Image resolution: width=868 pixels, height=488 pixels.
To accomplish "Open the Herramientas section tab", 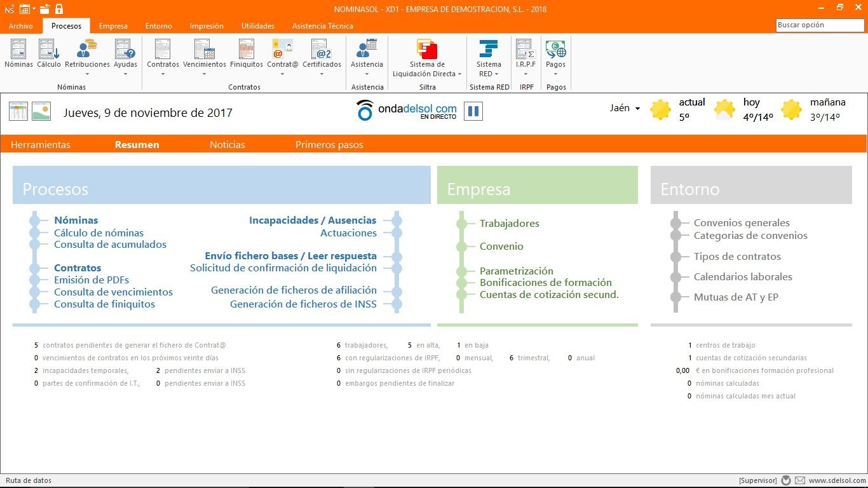I will coord(41,144).
